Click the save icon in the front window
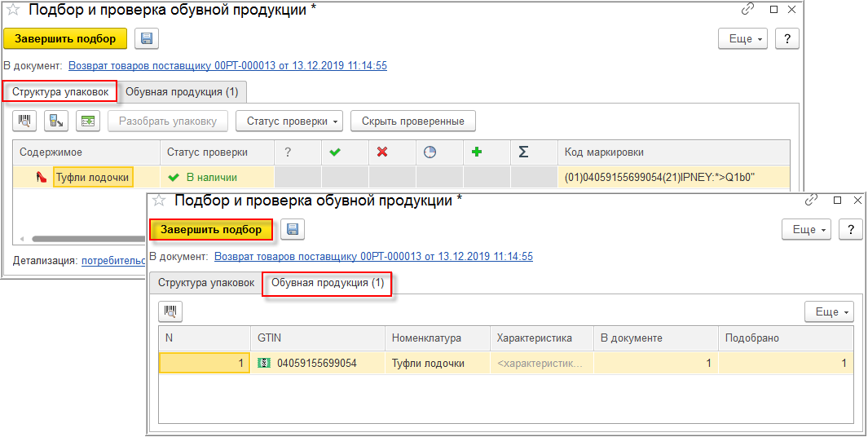 [x=293, y=230]
